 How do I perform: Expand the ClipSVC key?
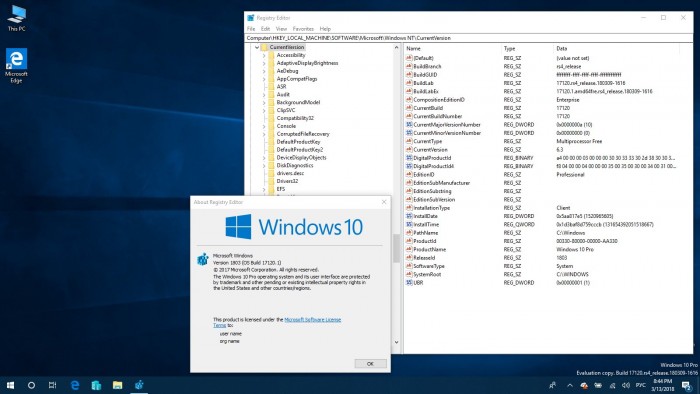point(264,110)
